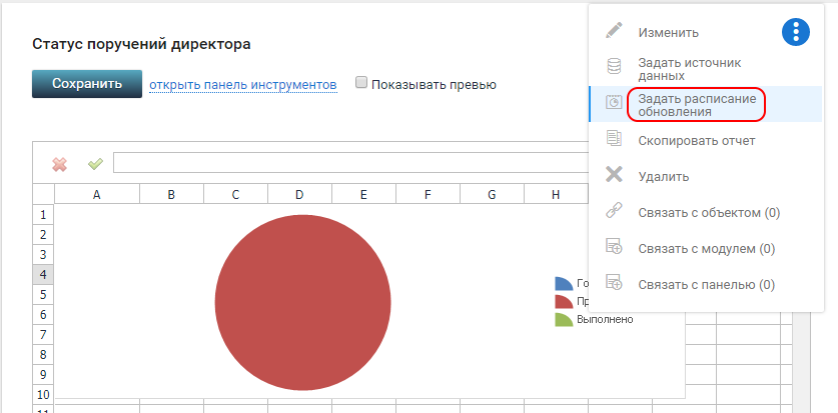Select column G header

point(492,194)
